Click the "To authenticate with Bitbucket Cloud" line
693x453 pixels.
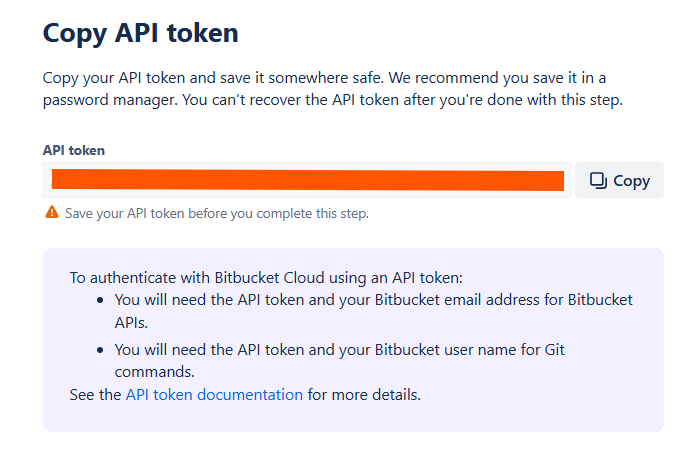click(266, 277)
